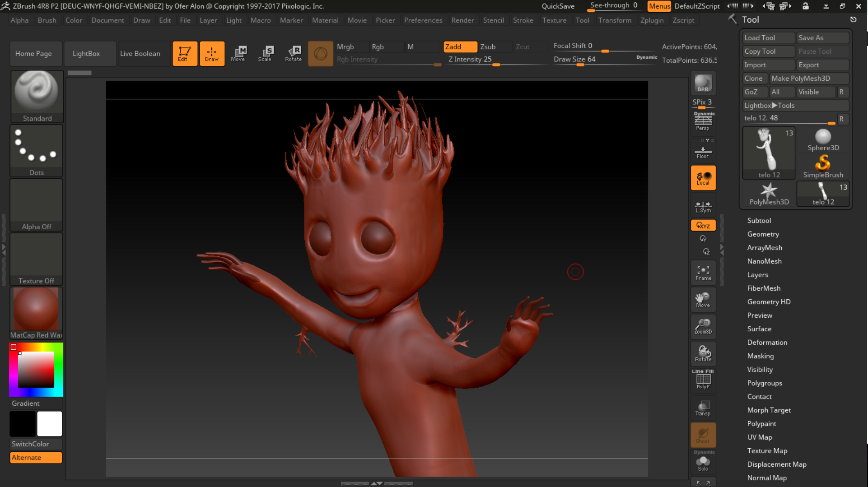The height and width of the screenshot is (487, 868).
Task: Select the white main color swatch
Action: click(x=50, y=423)
